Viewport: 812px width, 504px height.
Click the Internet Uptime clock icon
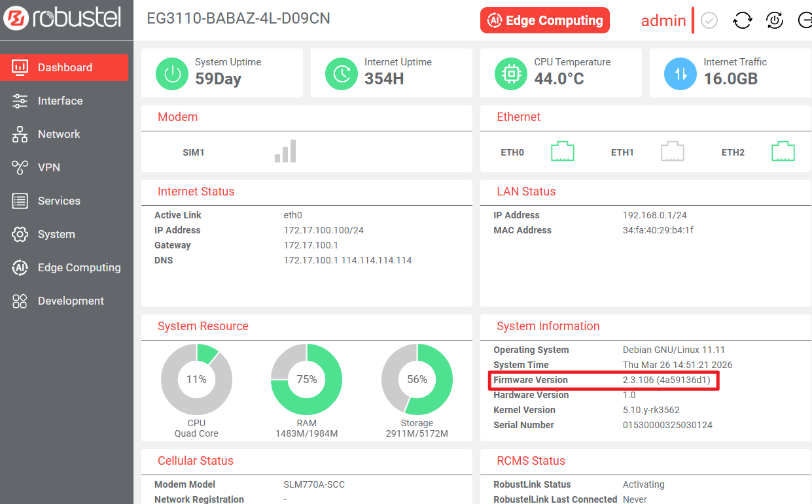[x=342, y=73]
